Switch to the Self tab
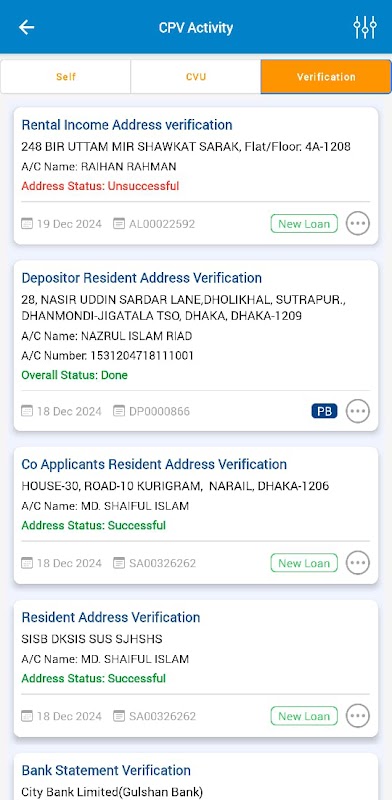Viewport: 392px width, 800px height. [x=66, y=77]
